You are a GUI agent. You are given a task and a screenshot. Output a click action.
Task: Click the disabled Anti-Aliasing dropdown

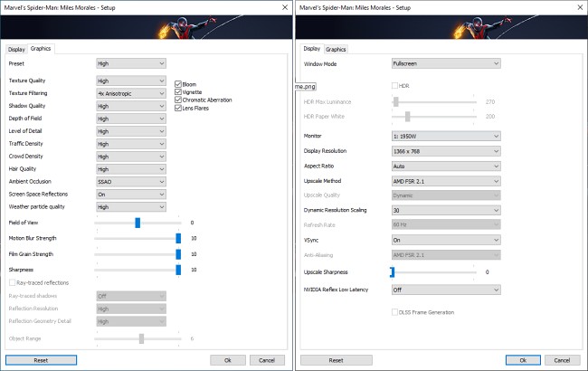coord(446,255)
